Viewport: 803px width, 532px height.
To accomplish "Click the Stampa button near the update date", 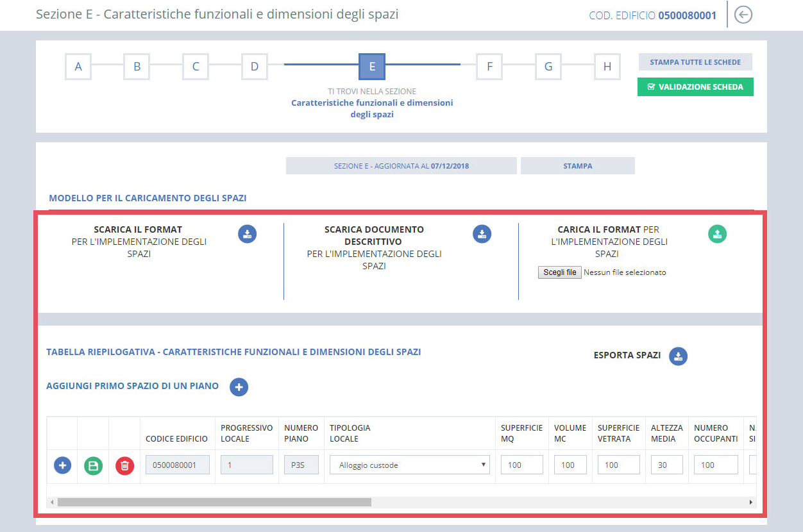I will click(x=577, y=165).
